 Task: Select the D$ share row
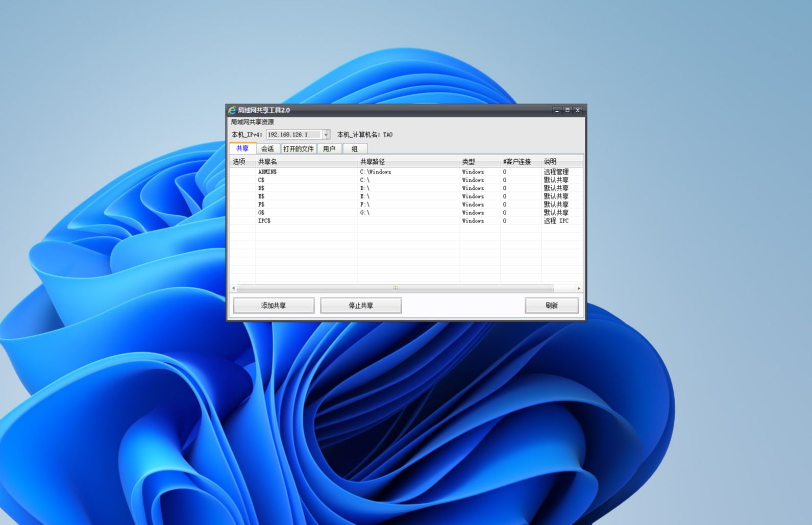pos(406,188)
